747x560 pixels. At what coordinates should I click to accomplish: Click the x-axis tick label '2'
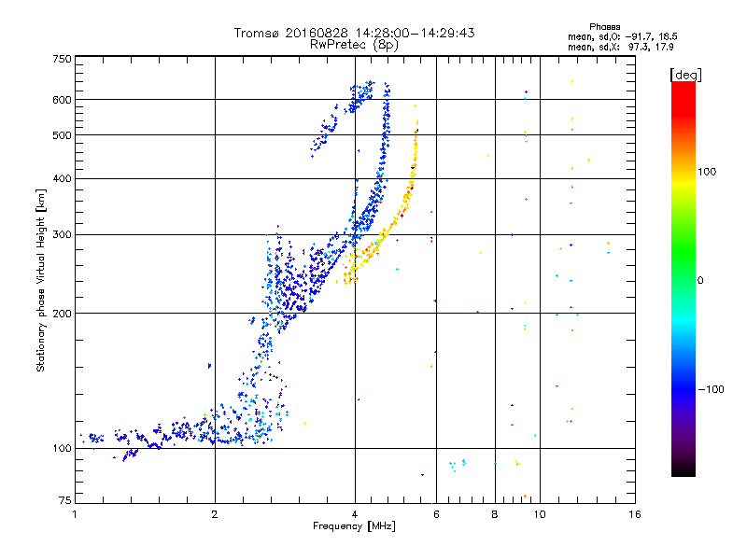(215, 514)
